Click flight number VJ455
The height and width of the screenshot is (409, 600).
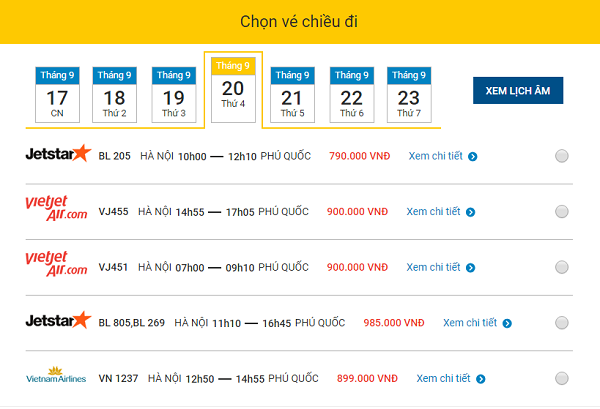point(113,212)
